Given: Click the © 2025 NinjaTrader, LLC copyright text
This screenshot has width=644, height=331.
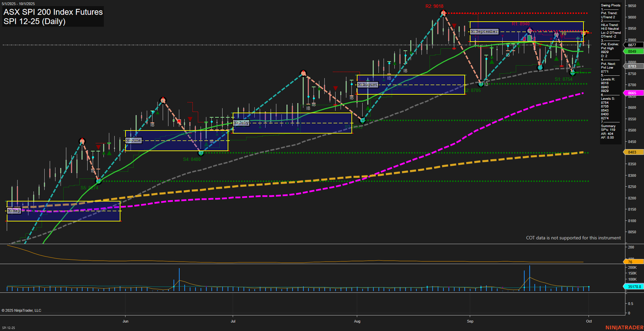Looking at the screenshot, I should (x=22, y=310).
